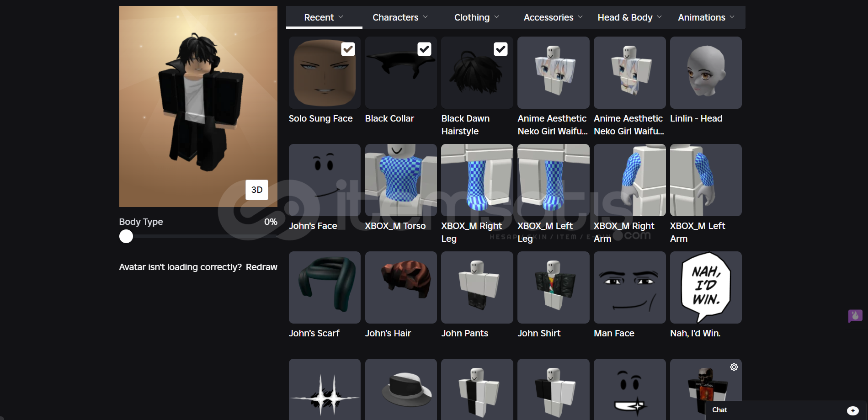Select the white sparkle stars item

325,389
